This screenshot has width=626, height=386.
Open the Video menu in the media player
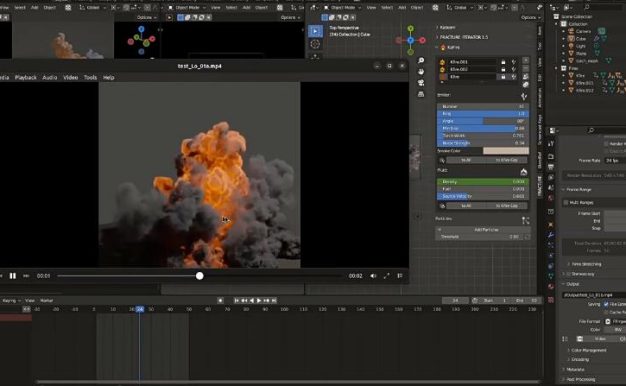(71, 77)
